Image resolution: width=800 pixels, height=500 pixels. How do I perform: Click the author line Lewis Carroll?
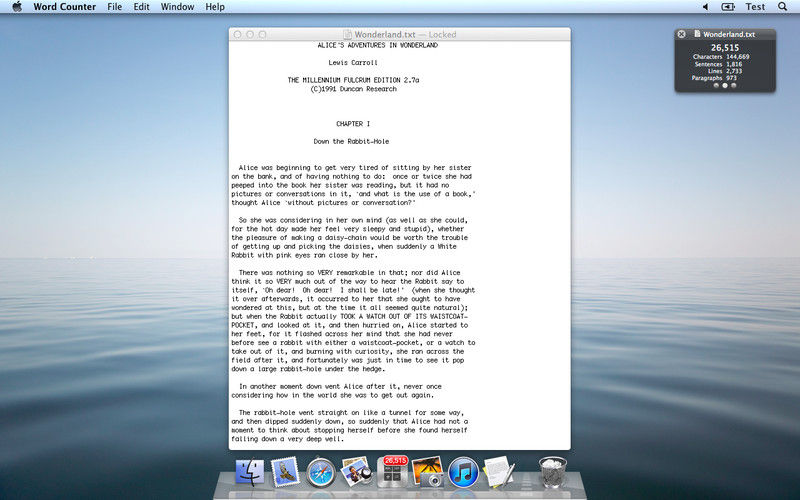tap(353, 62)
